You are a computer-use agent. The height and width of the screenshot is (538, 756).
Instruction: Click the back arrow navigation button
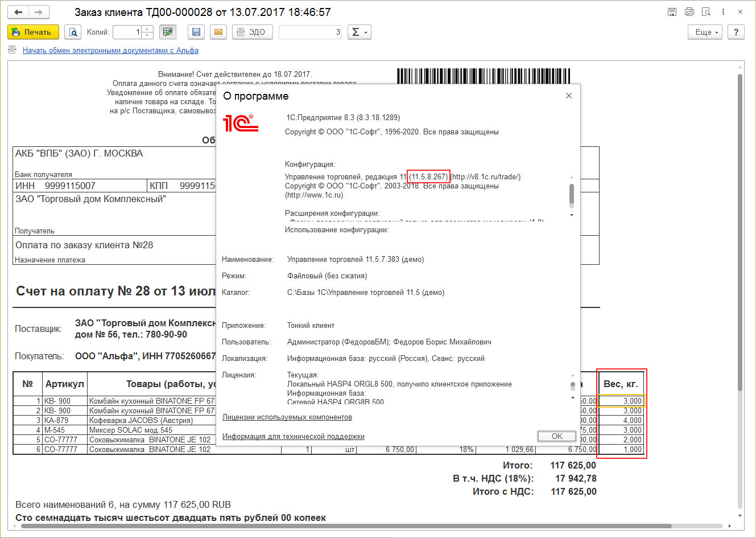pyautogui.click(x=18, y=12)
